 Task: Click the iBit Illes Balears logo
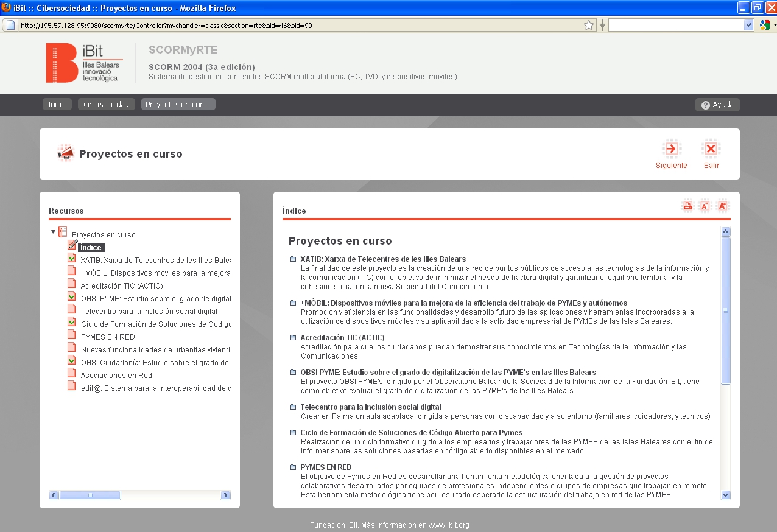click(85, 63)
